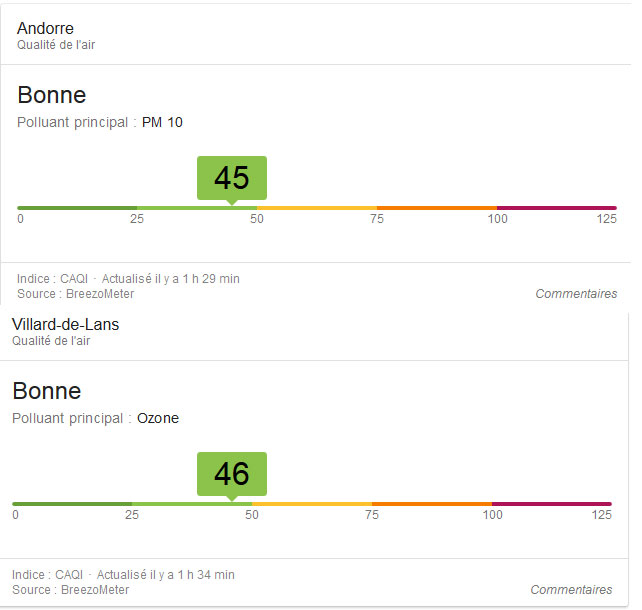Click the "Actualisé il y a 1 h 34 min" text
Viewport: 642px width, 610px height.
166,575
